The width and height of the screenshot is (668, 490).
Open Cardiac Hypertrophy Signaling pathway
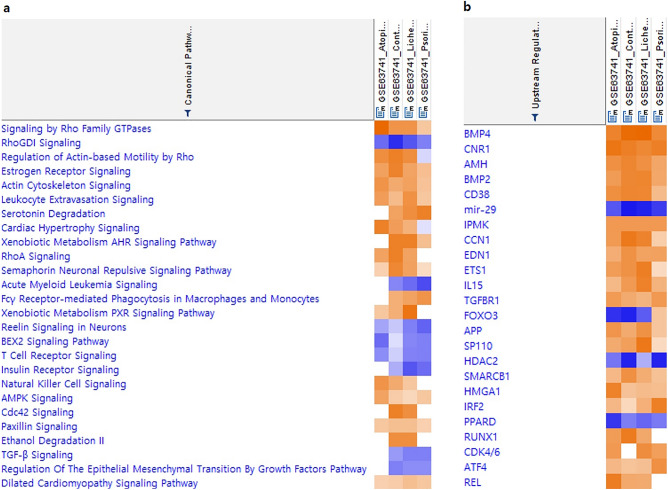coord(70,228)
